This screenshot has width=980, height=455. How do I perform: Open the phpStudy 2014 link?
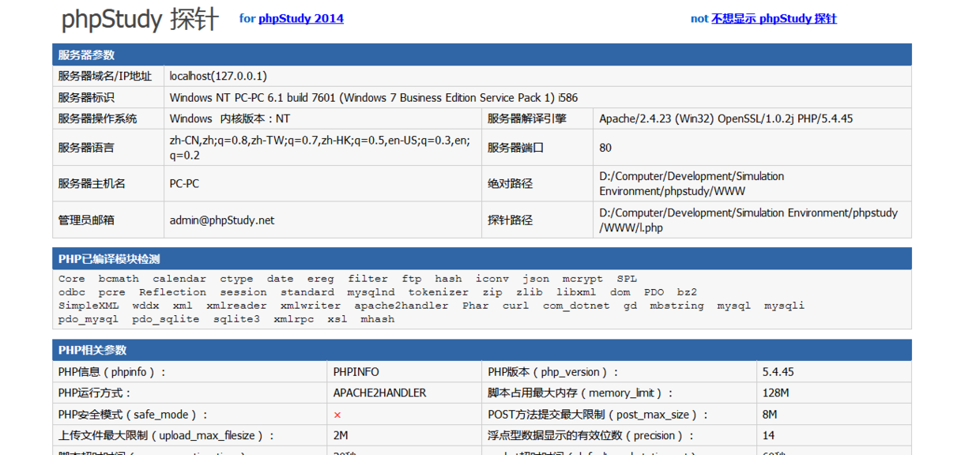tap(301, 18)
